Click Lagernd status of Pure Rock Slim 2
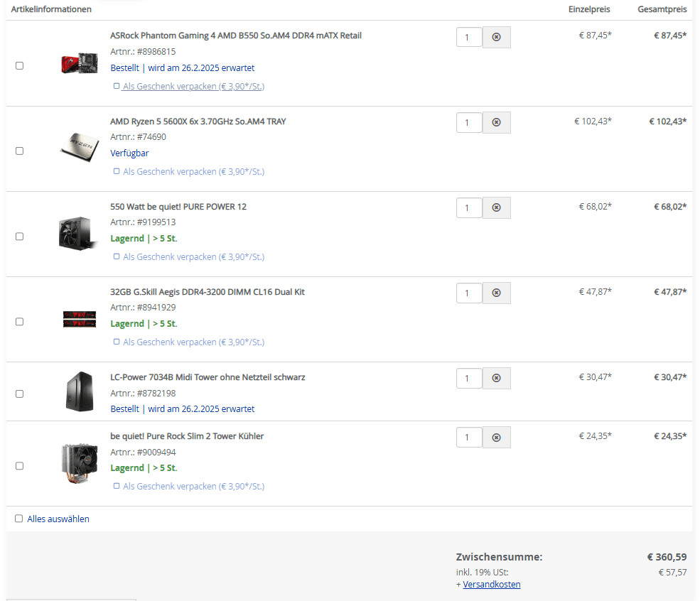The height and width of the screenshot is (601, 700). 144,467
